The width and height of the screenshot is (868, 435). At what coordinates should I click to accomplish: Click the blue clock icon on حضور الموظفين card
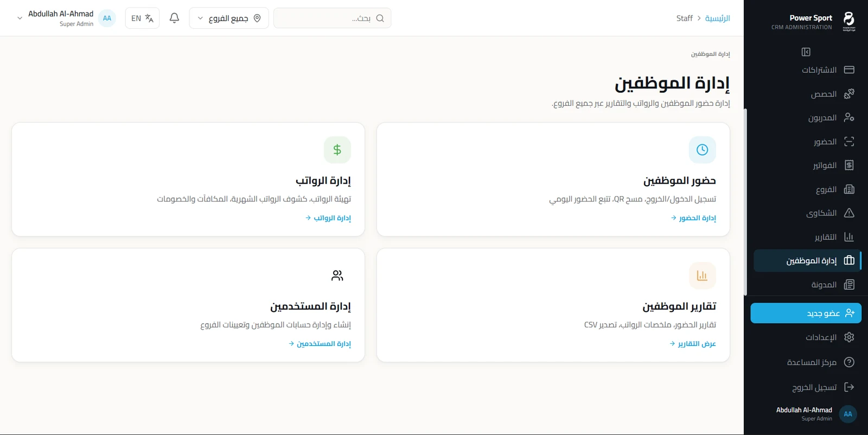703,150
